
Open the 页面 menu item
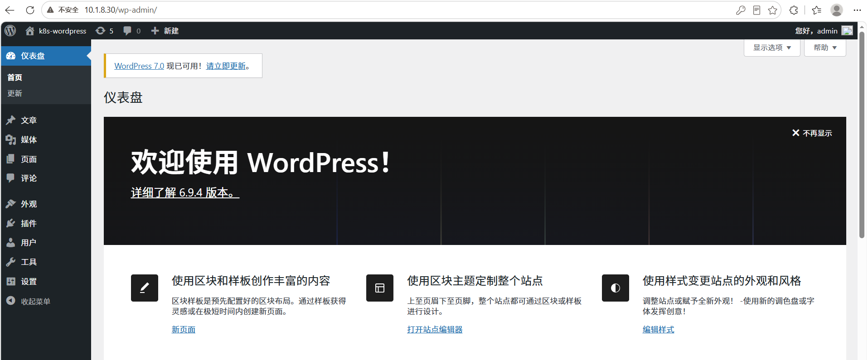(x=46, y=159)
